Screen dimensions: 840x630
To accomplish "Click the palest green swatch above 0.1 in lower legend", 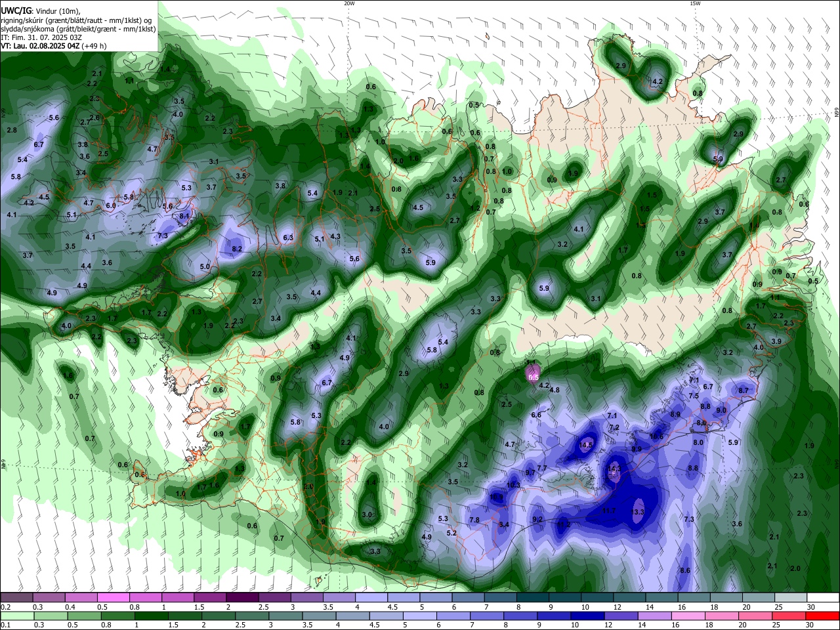I will [16, 616].
